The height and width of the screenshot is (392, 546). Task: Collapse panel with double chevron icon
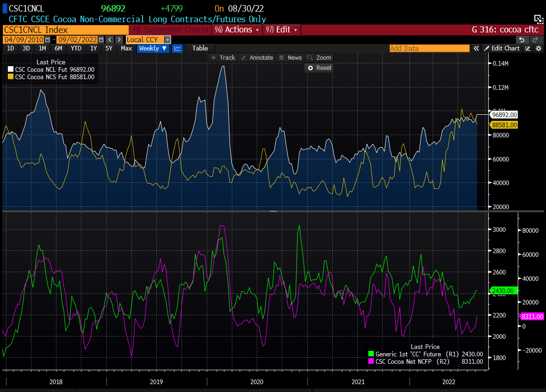pyautogui.click(x=476, y=49)
